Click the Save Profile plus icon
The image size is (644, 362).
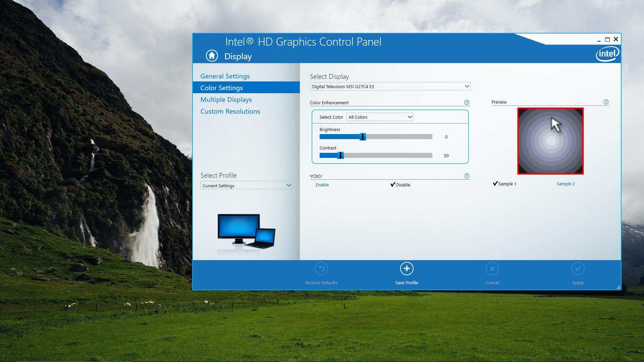tap(407, 268)
